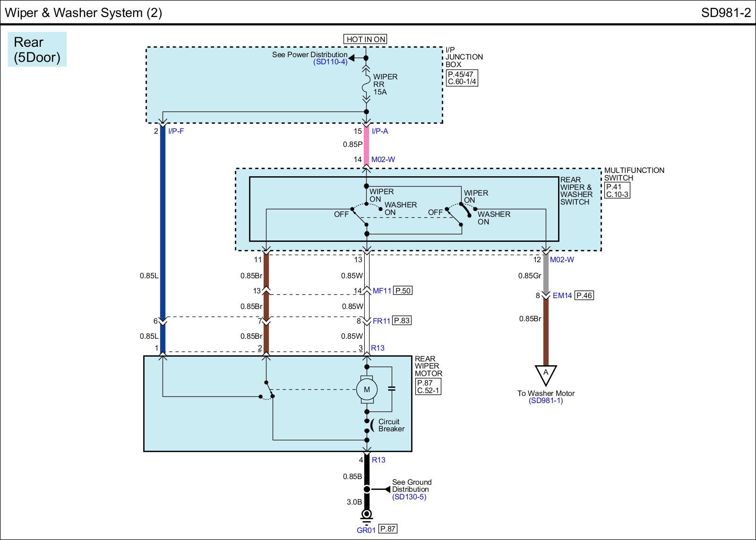This screenshot has width=756, height=540.
Task: Click the EM14 connector label
Action: click(562, 296)
